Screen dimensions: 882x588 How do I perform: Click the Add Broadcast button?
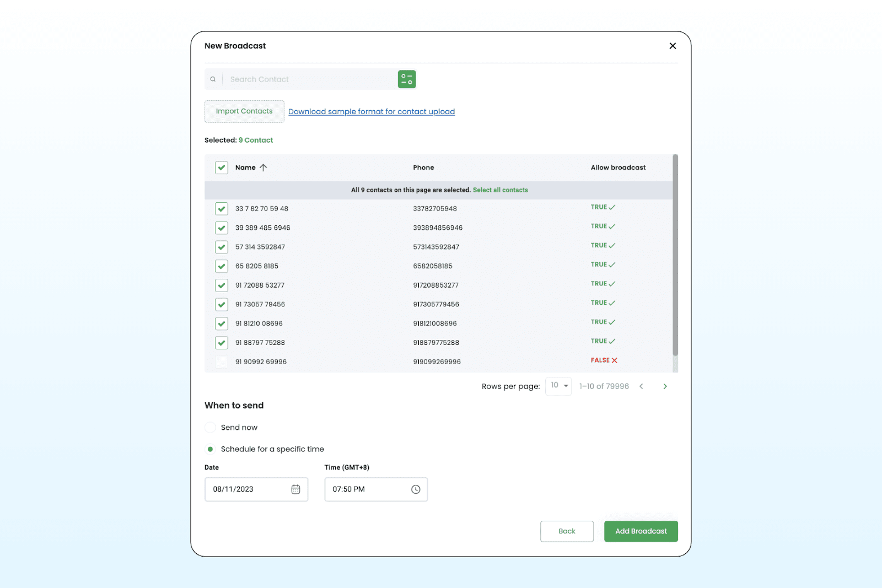(x=641, y=531)
